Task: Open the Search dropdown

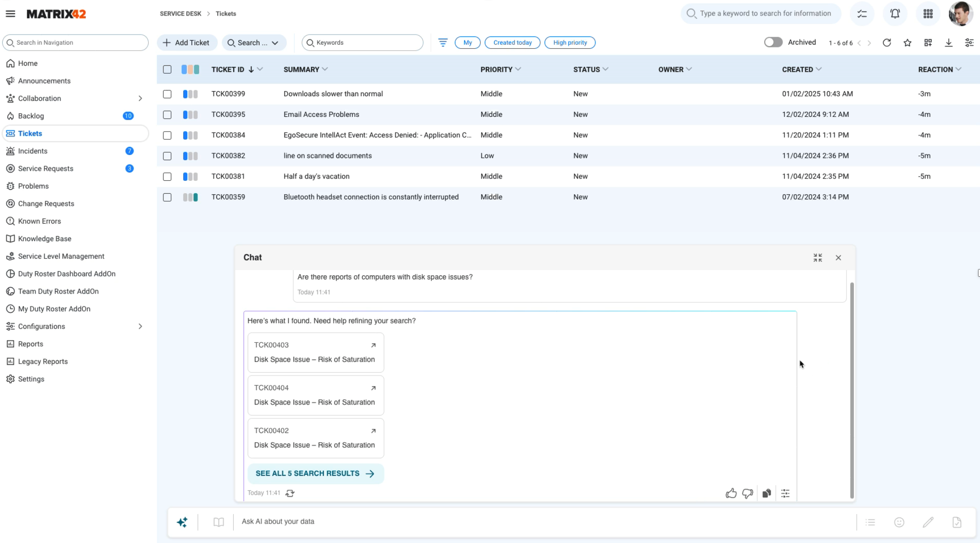Action: 254,43
